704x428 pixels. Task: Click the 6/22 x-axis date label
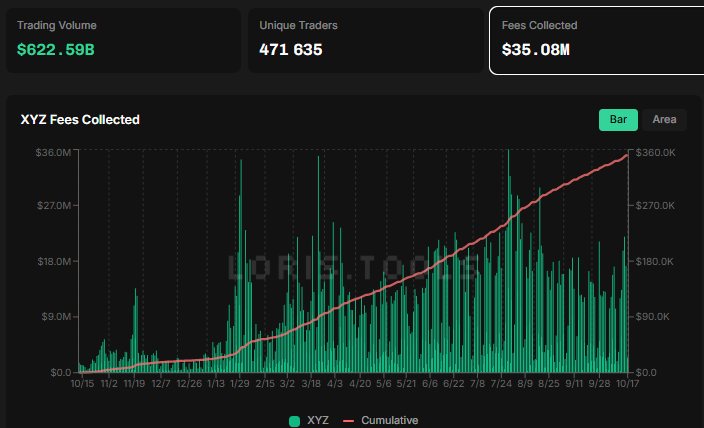[x=453, y=384]
